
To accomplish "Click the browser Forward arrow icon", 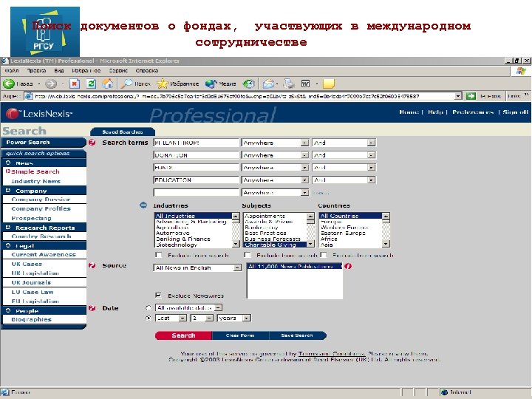I will coord(51,83).
